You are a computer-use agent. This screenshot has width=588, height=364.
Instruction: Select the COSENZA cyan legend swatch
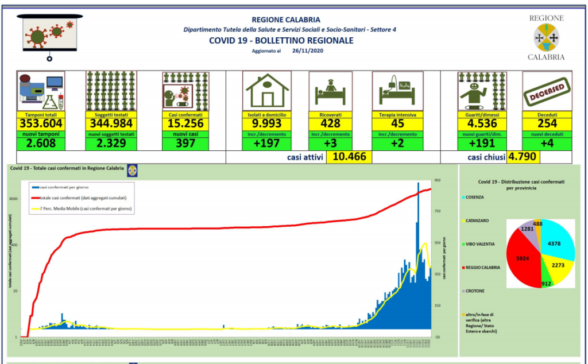tap(463, 198)
